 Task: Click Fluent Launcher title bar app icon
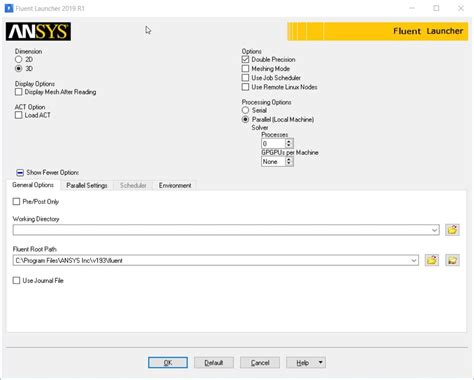[x=9, y=8]
